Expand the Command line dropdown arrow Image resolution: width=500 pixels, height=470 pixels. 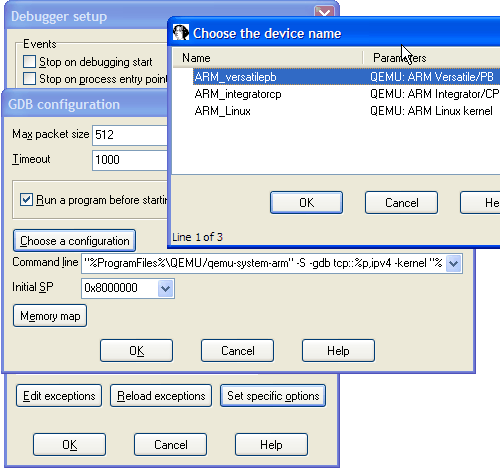(x=453, y=263)
